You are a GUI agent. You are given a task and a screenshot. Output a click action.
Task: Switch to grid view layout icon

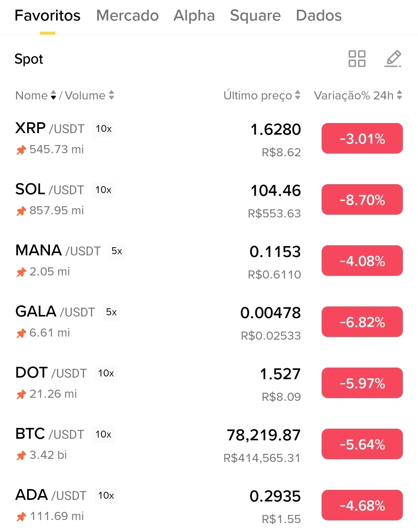[x=357, y=59]
